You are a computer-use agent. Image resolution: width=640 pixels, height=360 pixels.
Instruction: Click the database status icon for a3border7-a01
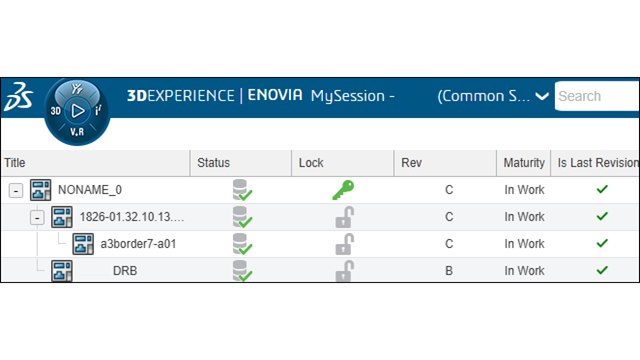tap(242, 244)
